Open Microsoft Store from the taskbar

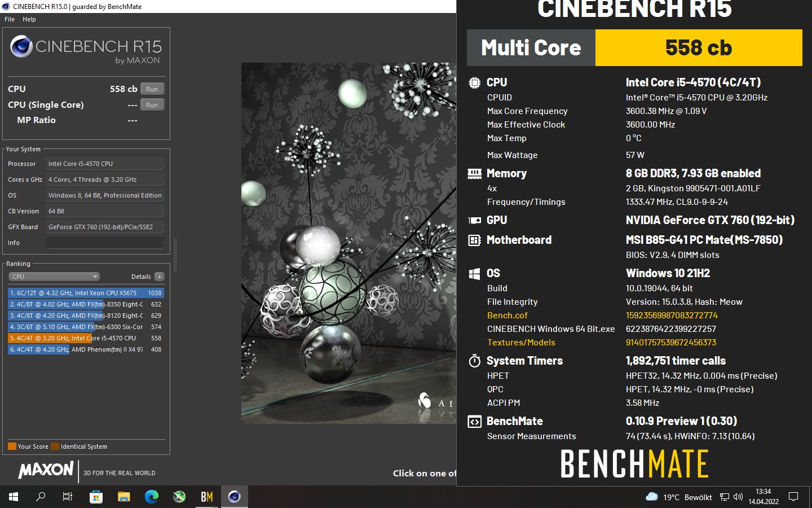96,497
